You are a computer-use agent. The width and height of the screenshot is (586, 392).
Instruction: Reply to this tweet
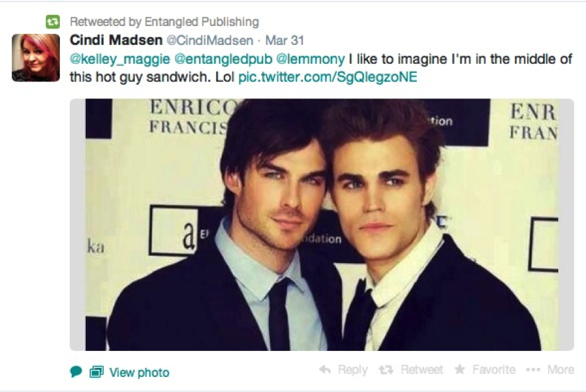[x=343, y=370]
